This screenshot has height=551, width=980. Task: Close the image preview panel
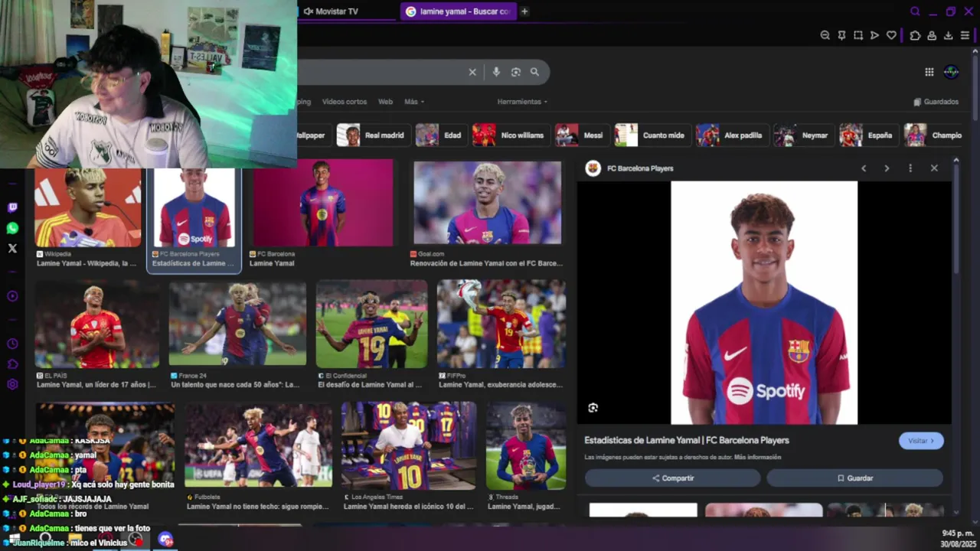coord(934,168)
